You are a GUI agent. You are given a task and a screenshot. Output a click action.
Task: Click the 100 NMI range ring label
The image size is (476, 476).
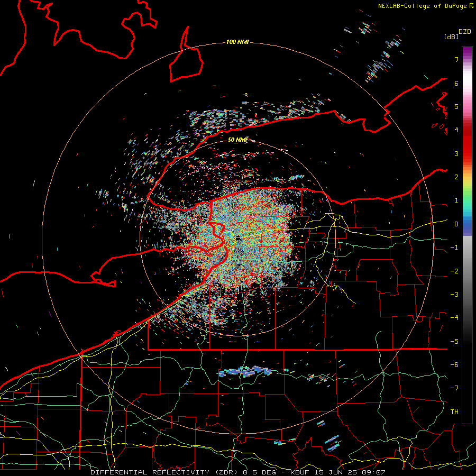click(x=237, y=42)
